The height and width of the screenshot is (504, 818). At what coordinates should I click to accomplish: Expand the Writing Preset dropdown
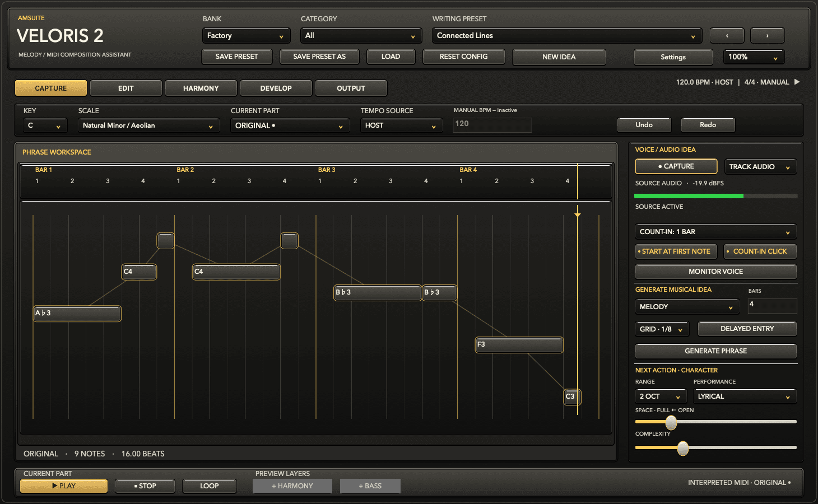(x=567, y=35)
